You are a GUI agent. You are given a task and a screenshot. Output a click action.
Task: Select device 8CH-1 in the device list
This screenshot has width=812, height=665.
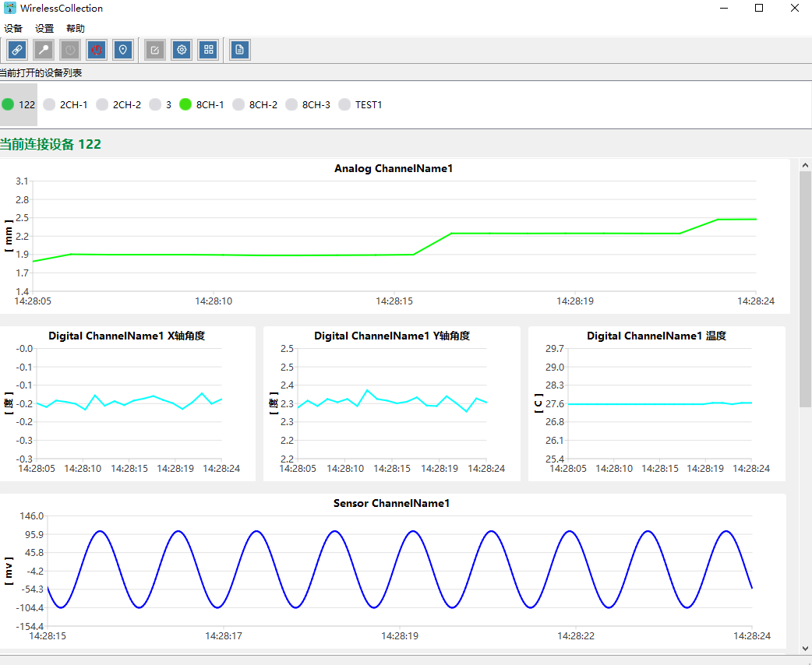[x=202, y=104]
